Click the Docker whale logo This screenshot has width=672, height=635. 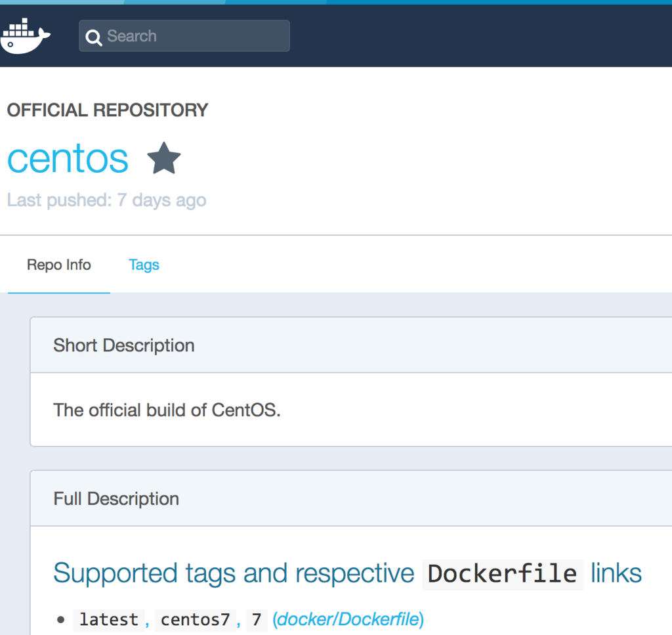26,36
